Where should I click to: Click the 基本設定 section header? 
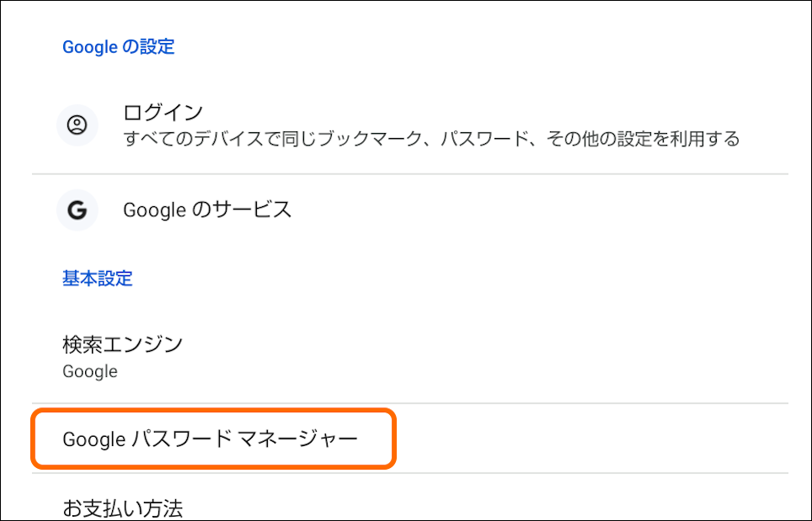98,278
